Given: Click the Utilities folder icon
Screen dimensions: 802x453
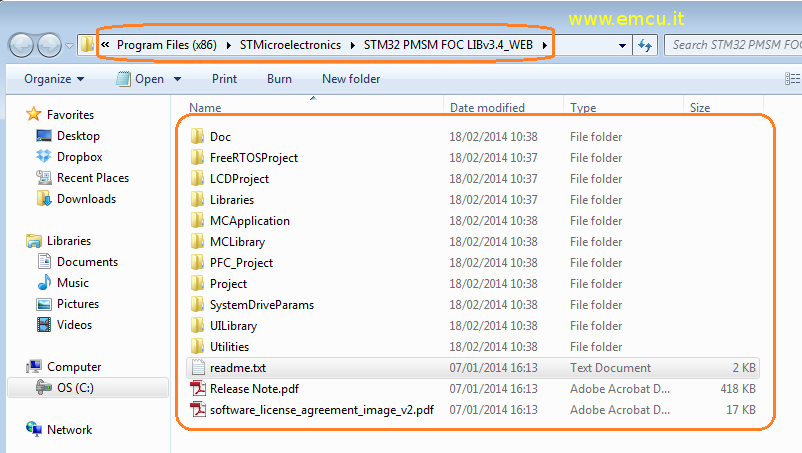Looking at the screenshot, I should (x=197, y=346).
